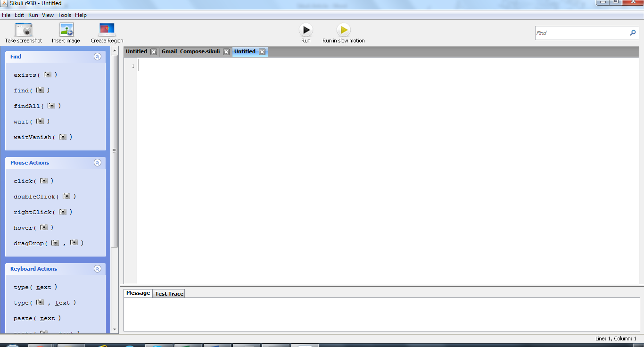This screenshot has width=644, height=347.
Task: Open the Test Trace tab
Action: tap(168, 293)
